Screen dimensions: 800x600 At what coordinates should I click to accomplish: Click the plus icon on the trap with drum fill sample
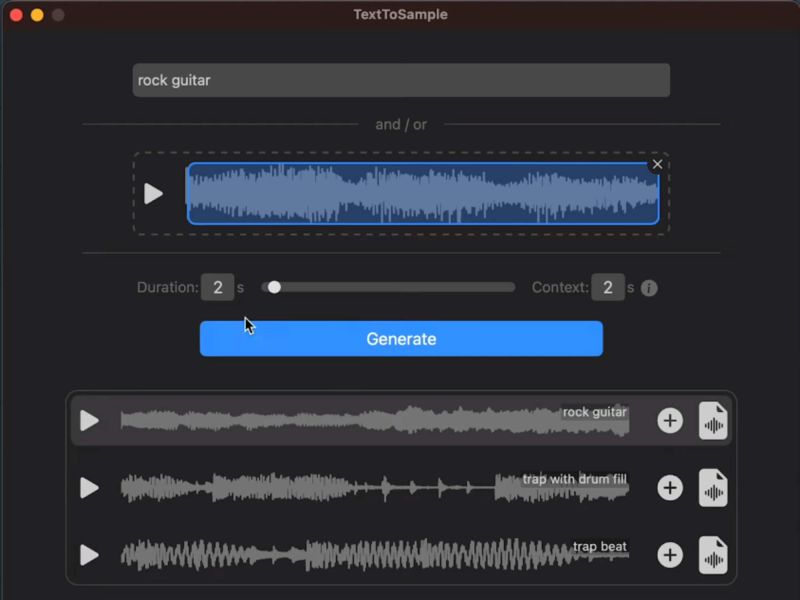coord(670,487)
